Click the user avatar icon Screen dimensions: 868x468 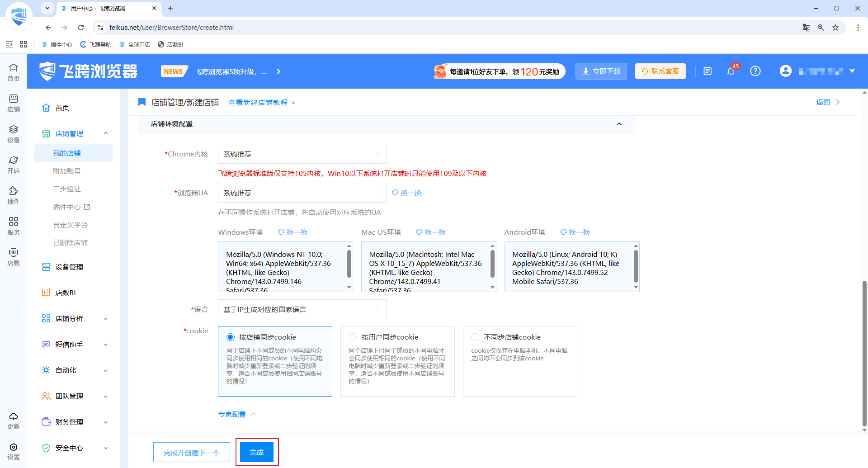pyautogui.click(x=786, y=71)
